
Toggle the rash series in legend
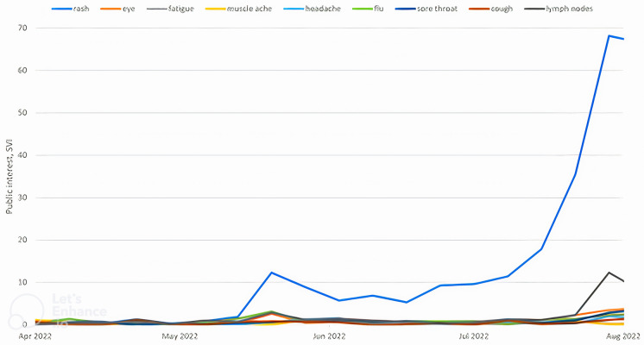click(70, 9)
